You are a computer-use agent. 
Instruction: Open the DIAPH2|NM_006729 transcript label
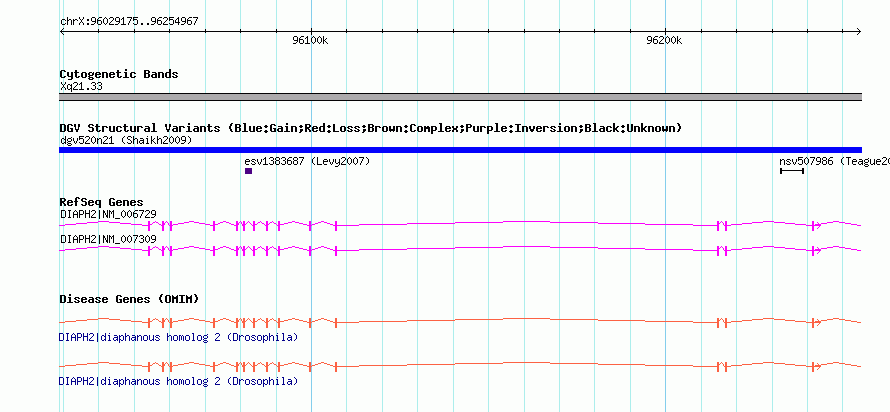pos(108,214)
